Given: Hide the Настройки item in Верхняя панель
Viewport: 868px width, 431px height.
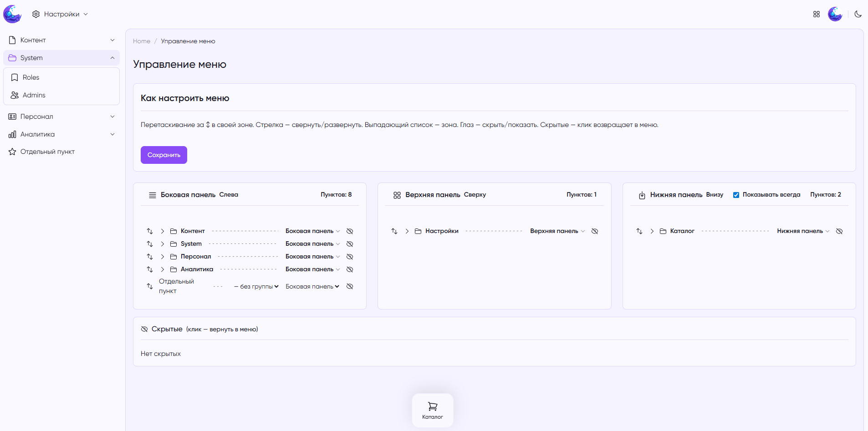Looking at the screenshot, I should pos(595,231).
